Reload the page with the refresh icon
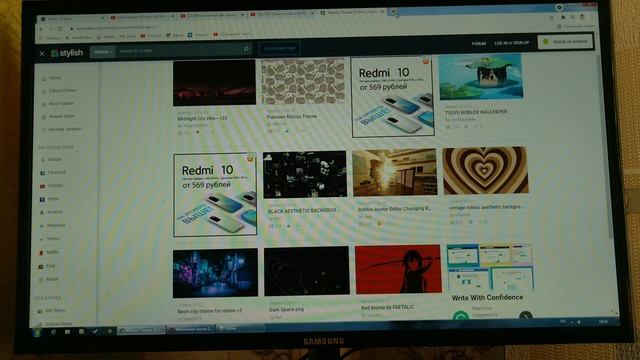Screen dimensions: 640x360 coord(60,29)
